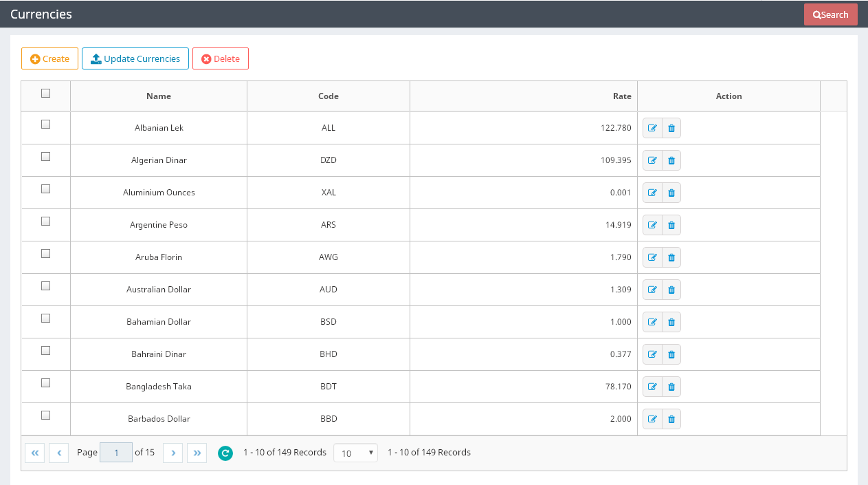
Task: Sort by the Name column header
Action: (159, 96)
